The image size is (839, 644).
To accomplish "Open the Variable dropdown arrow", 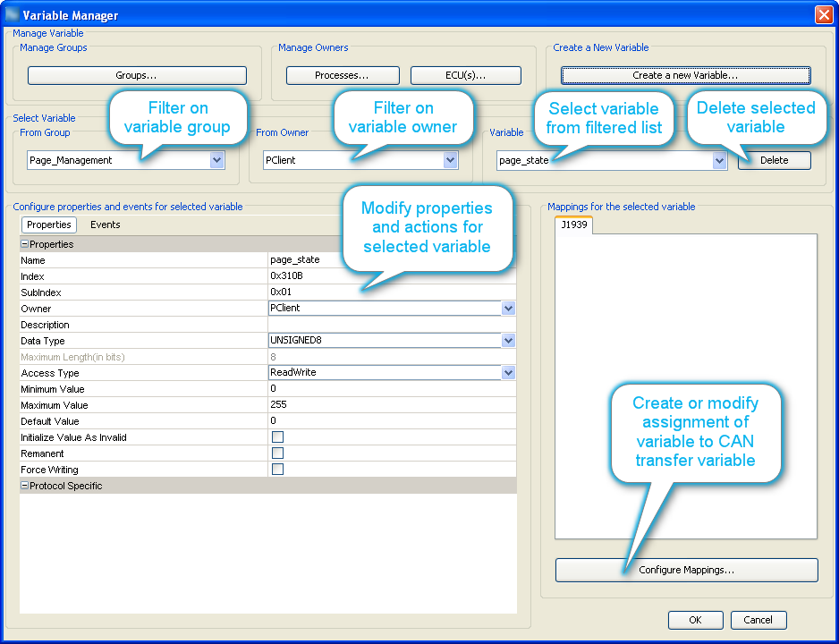I will 720,160.
